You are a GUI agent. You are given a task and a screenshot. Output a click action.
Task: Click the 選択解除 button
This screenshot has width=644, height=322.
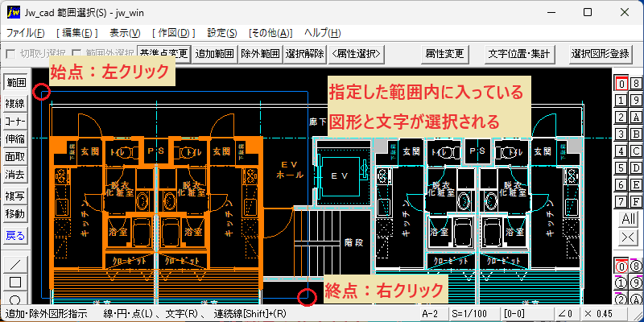[305, 54]
